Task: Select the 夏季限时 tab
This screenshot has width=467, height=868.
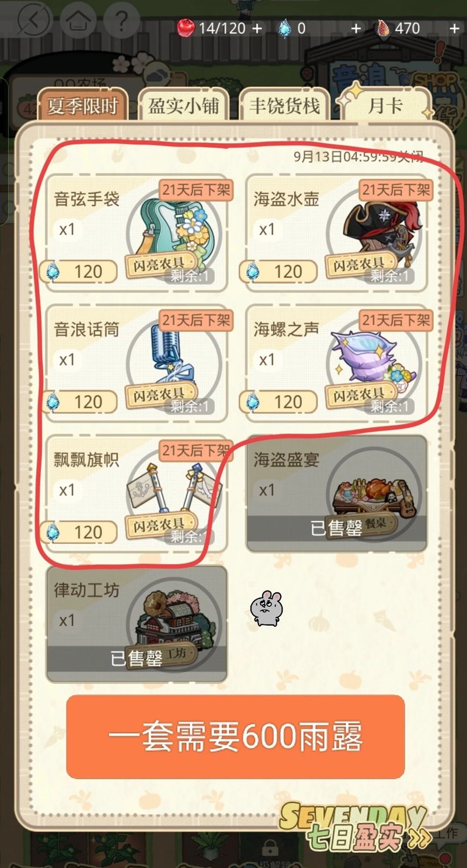Action: click(82, 106)
